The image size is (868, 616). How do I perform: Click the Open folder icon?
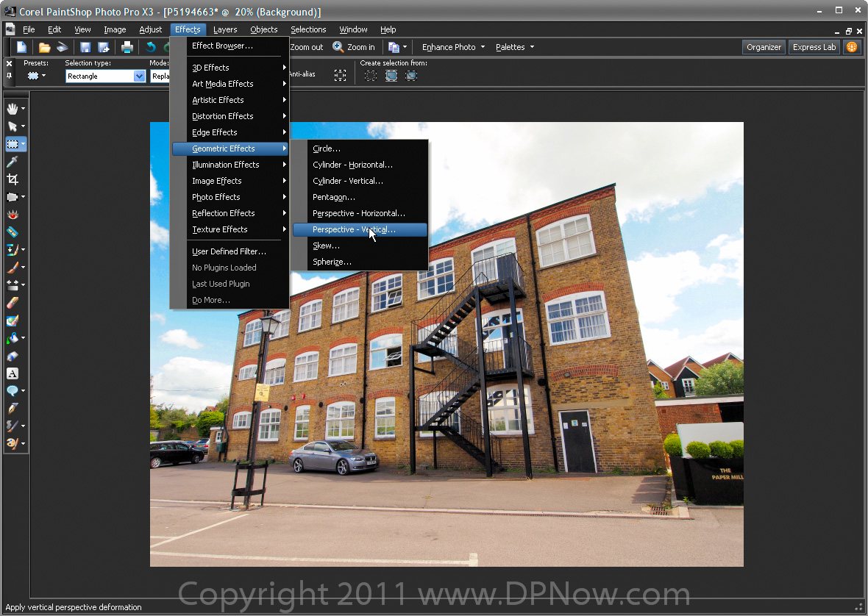(44, 47)
